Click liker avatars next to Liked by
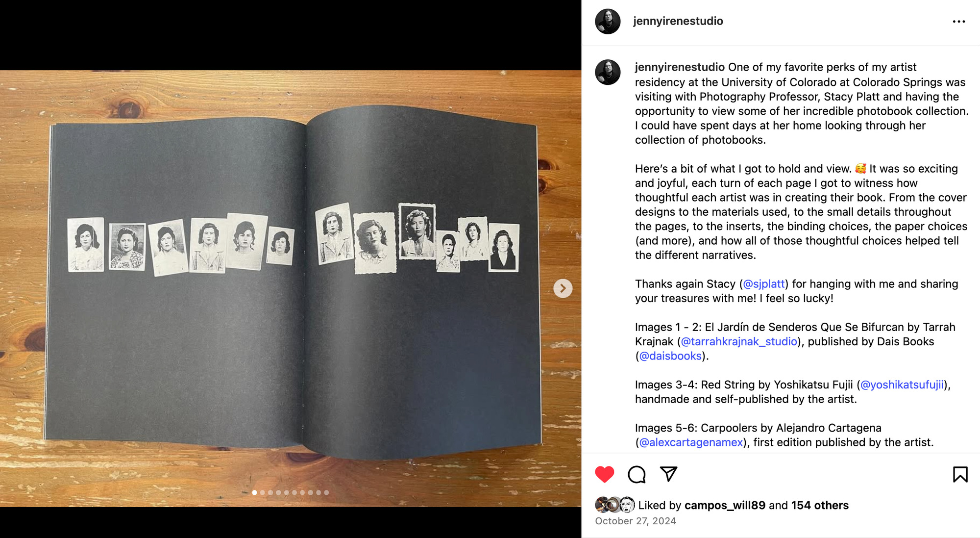The height and width of the screenshot is (538, 980). [615, 505]
